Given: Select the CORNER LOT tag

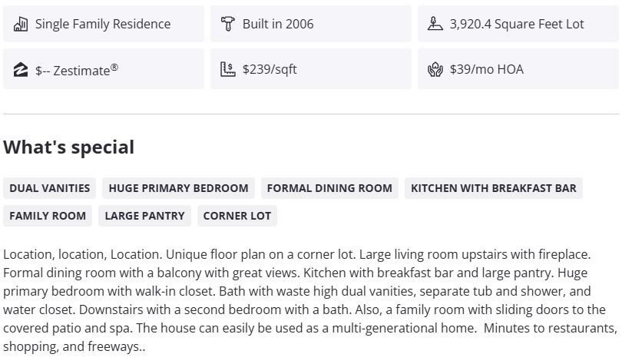Looking at the screenshot, I should (237, 216).
